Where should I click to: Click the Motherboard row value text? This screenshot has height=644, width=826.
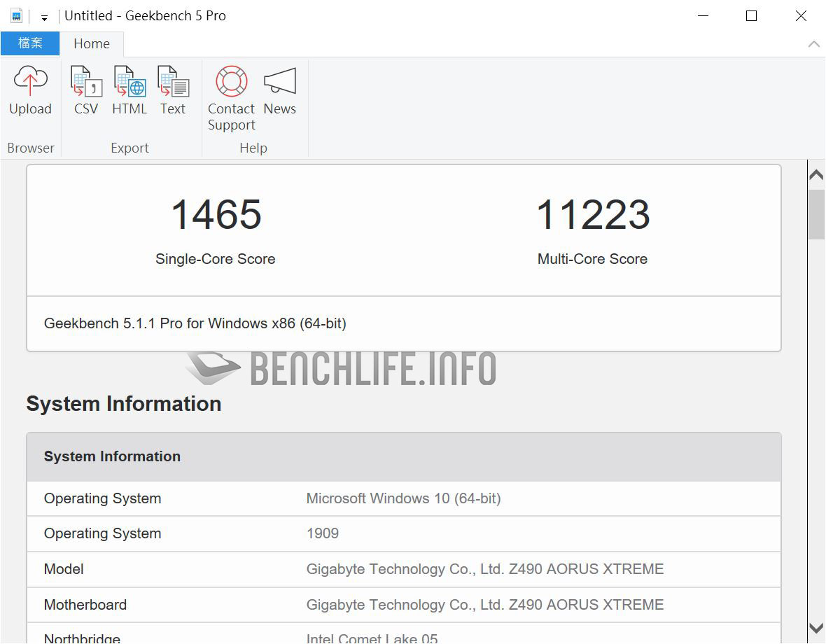coord(484,605)
